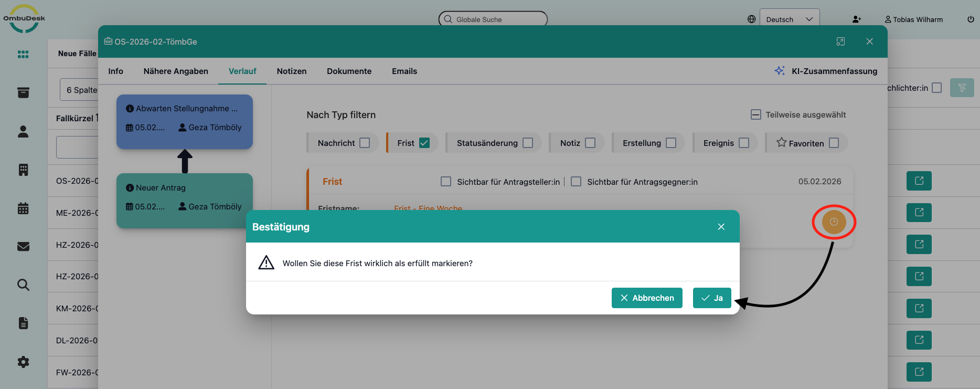Open the Deutsch language dropdown
This screenshot has height=389, width=980.
tap(789, 19)
